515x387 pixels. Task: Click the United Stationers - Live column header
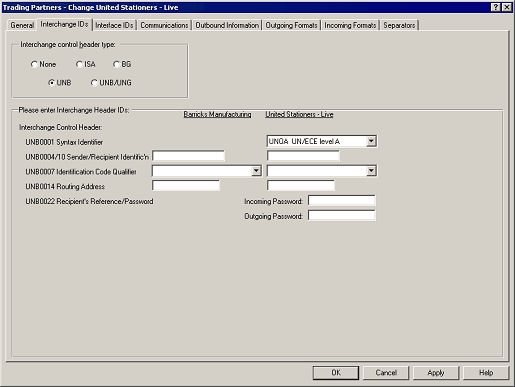click(x=299, y=114)
